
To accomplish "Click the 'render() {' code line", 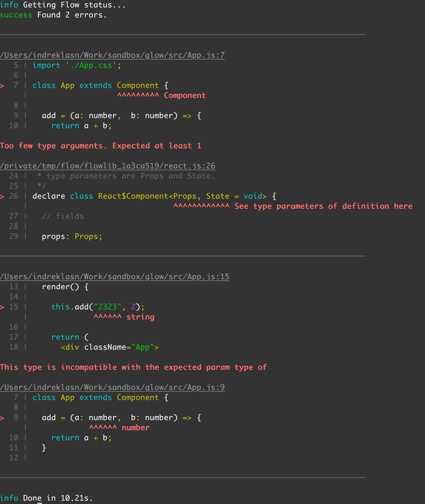I will point(65,287).
